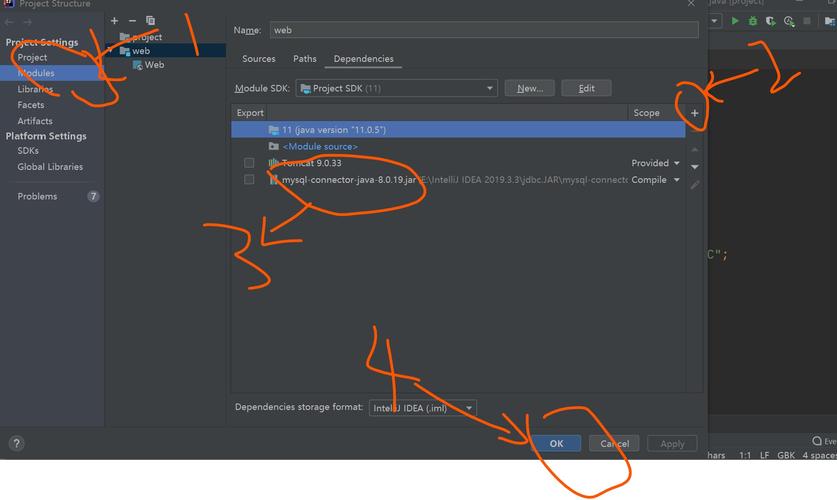Image resolution: width=837 pixels, height=500 pixels.
Task: Toggle export checkbox for Tomcat 9.0.33
Action: (249, 163)
